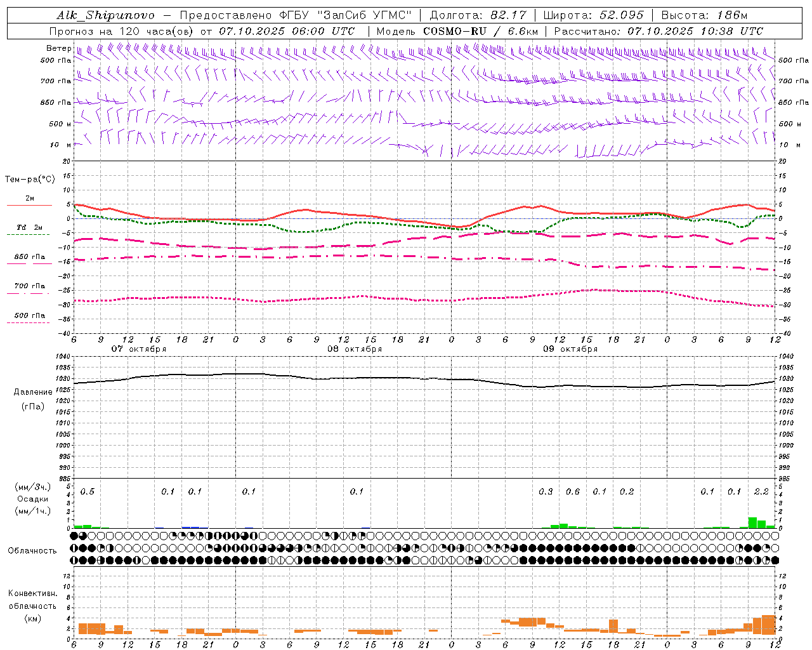Click the "(гПа)" pressure unit label
Image resolution: width=812 pixels, height=650 pixels.
point(33,406)
